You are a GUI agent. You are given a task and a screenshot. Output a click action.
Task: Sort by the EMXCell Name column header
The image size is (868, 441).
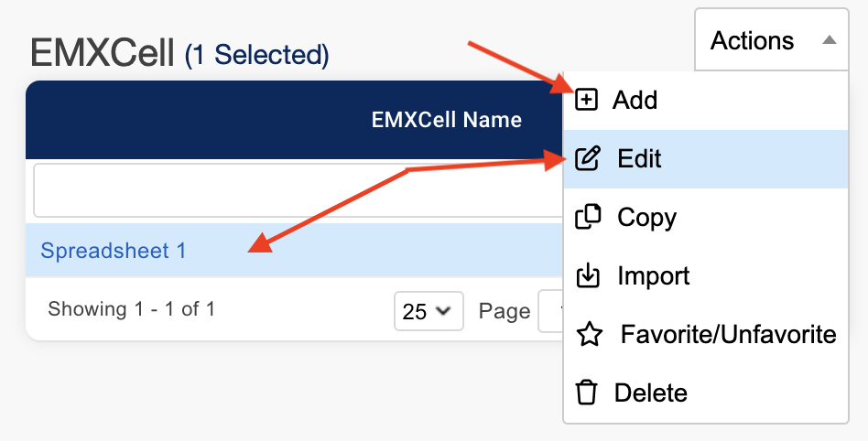click(x=446, y=120)
